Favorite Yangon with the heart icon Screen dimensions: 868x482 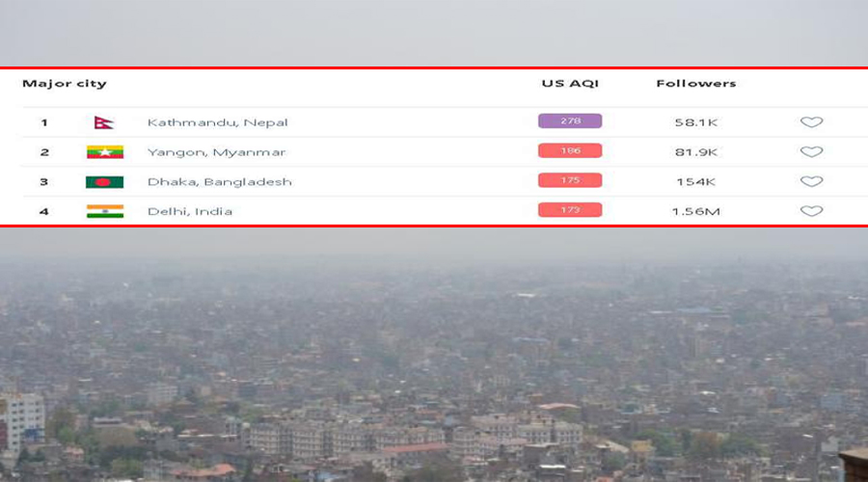point(811,152)
